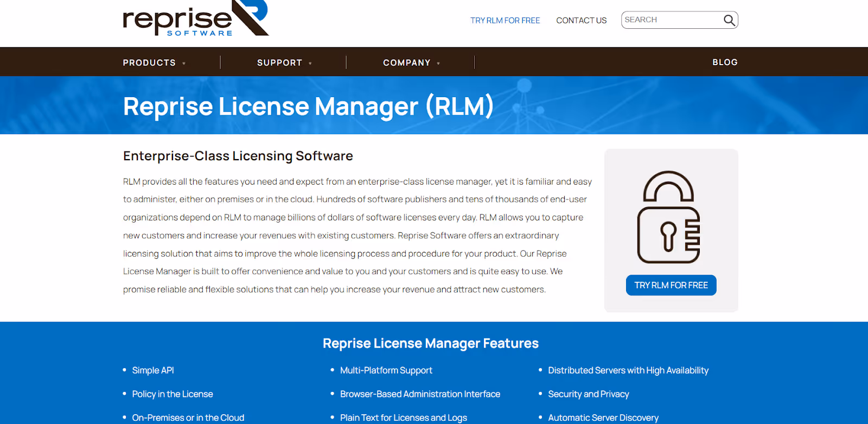Image resolution: width=868 pixels, height=424 pixels.
Task: Open TRY RLM FOR FREE header link
Action: coord(505,20)
